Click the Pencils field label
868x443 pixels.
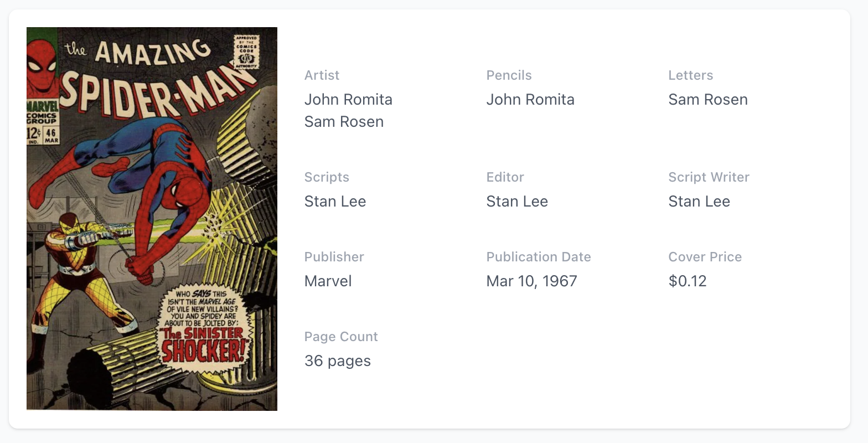[x=509, y=75]
